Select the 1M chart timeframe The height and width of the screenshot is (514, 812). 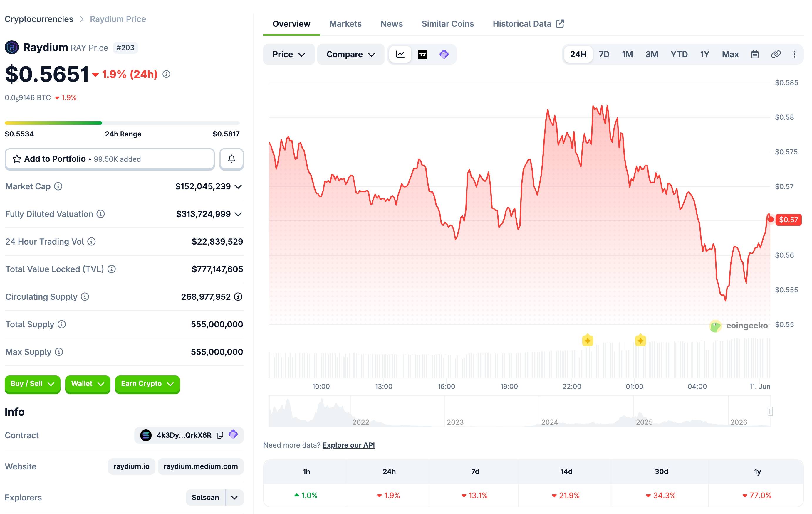(x=627, y=54)
